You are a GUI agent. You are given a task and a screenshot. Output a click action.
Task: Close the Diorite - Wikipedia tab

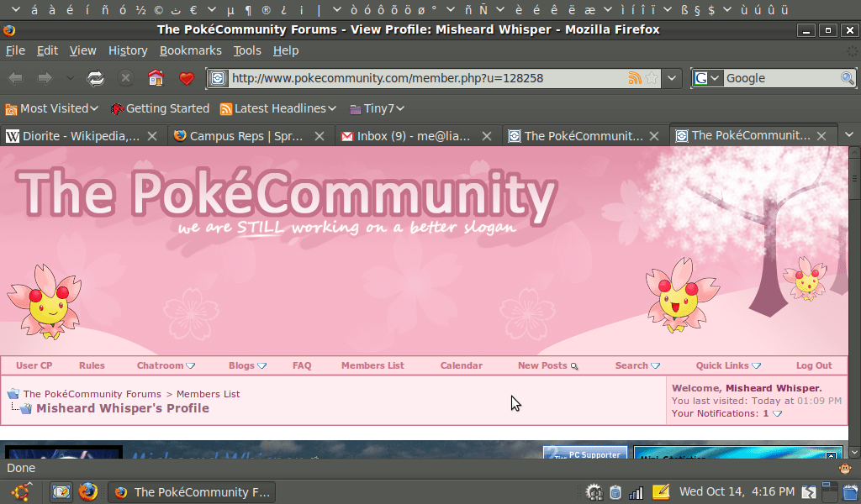(152, 136)
